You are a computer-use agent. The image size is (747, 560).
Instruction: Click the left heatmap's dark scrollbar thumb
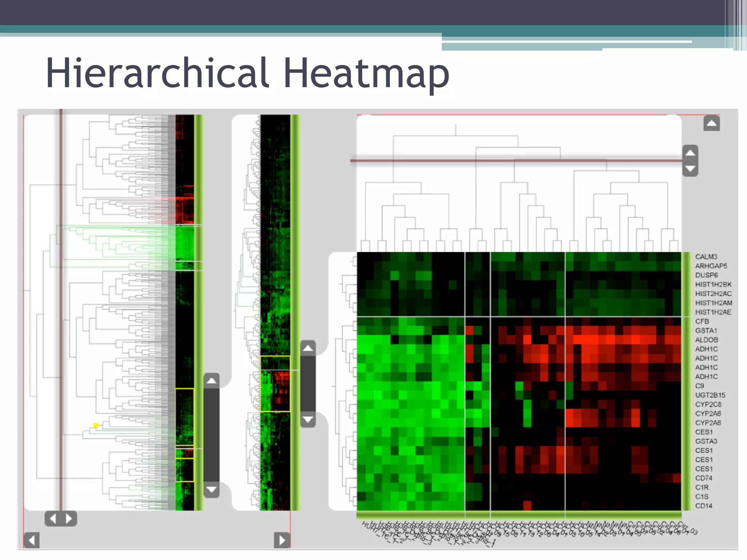tap(212, 435)
